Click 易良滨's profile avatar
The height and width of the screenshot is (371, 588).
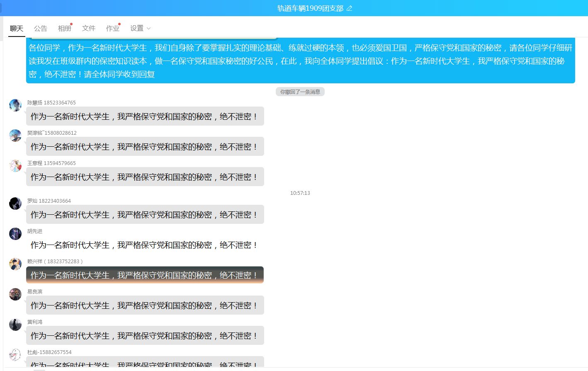click(15, 294)
